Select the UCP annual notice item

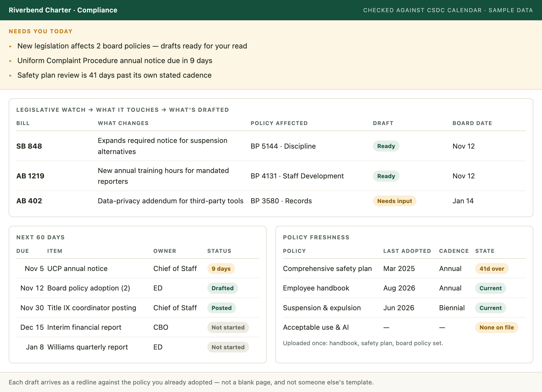coord(78,269)
